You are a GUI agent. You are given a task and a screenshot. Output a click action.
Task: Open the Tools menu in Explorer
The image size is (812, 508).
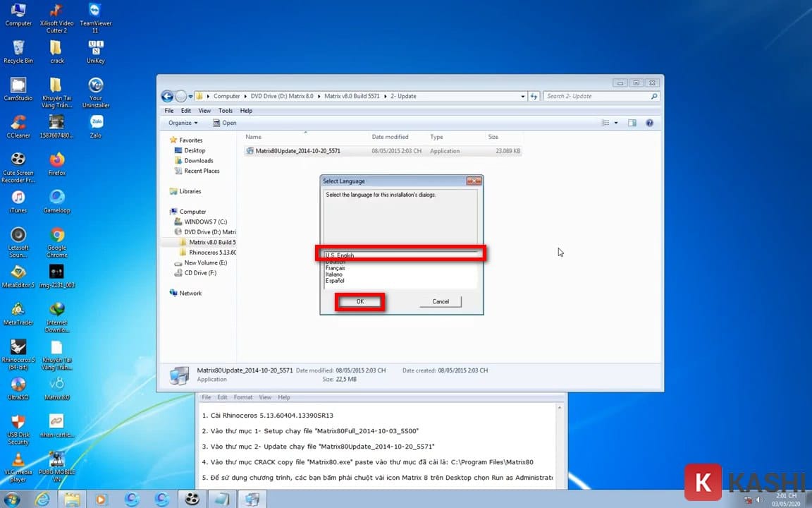[x=225, y=111]
